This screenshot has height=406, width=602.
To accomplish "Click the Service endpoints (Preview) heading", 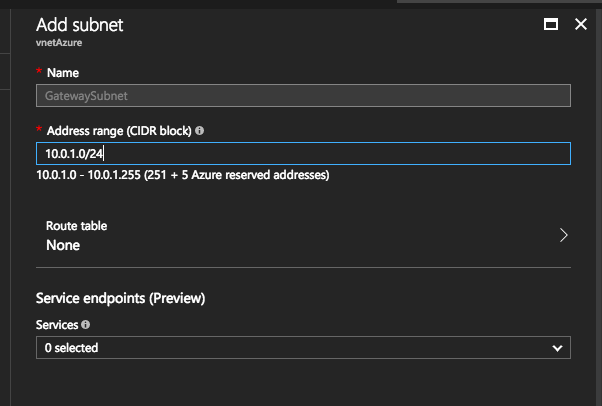I will coord(120,298).
